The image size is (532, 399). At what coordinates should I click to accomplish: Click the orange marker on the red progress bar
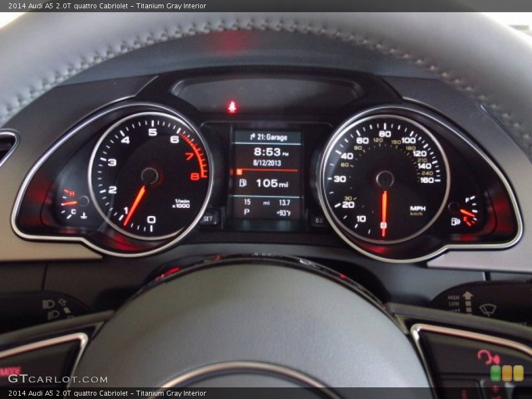click(x=239, y=171)
